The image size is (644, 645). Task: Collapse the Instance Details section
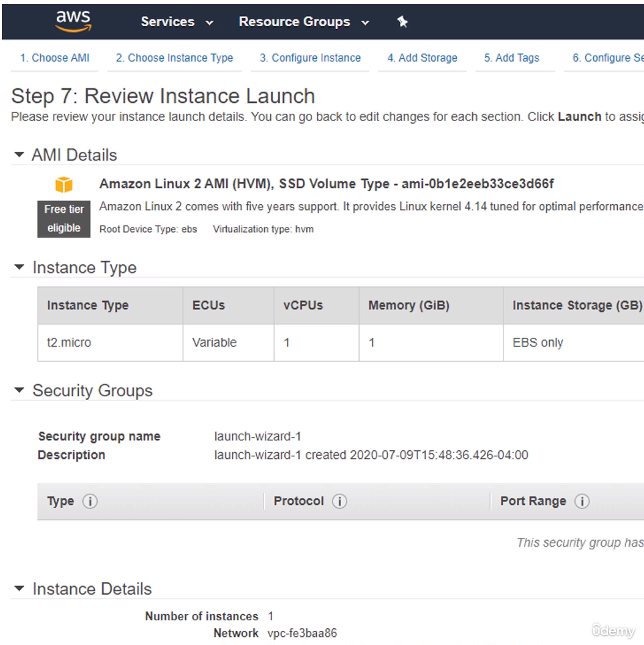[x=19, y=588]
